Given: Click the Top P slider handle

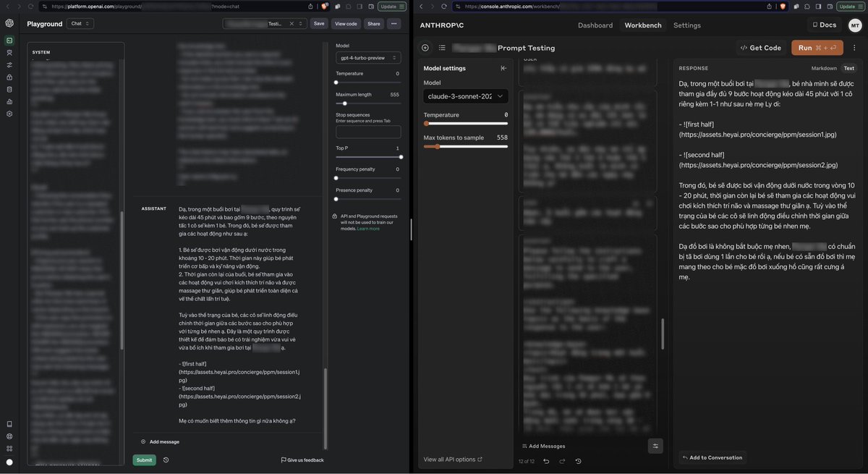Looking at the screenshot, I should (x=401, y=156).
